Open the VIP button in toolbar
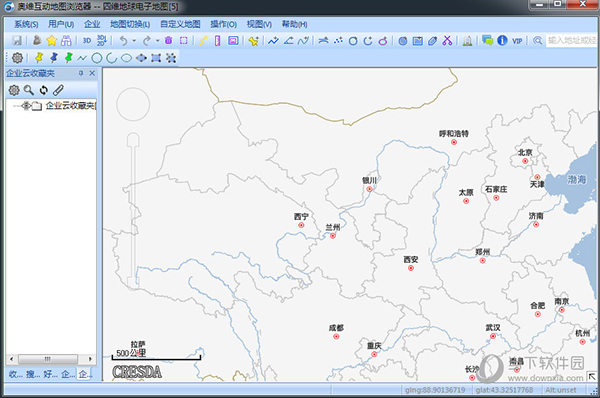600x398 pixels. [517, 41]
